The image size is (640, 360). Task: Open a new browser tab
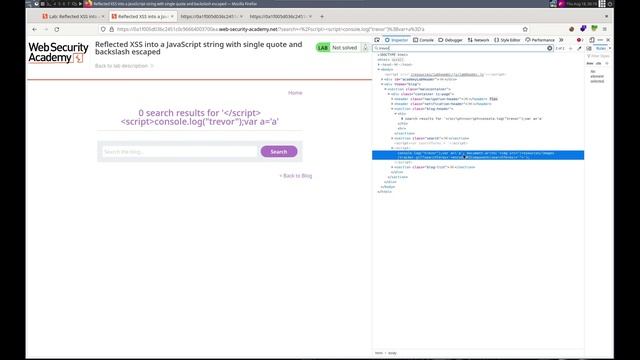[322, 16]
